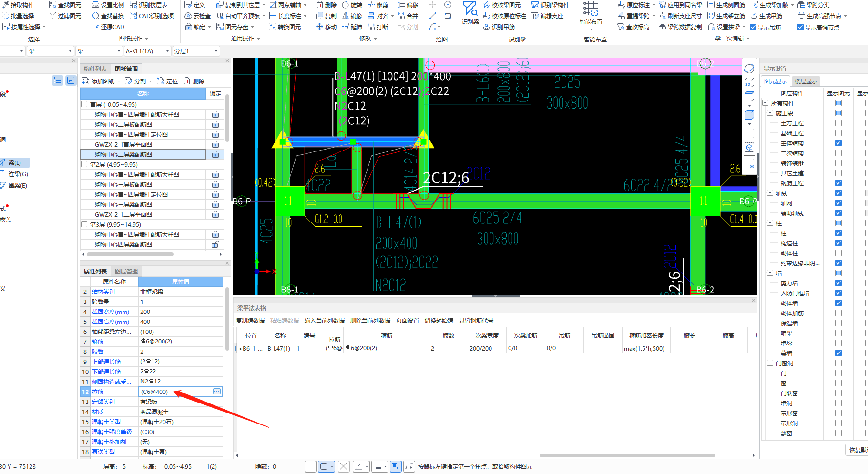The image size is (868, 474).
Task: Toggle 构造柱 display checkbox
Action: click(x=838, y=243)
